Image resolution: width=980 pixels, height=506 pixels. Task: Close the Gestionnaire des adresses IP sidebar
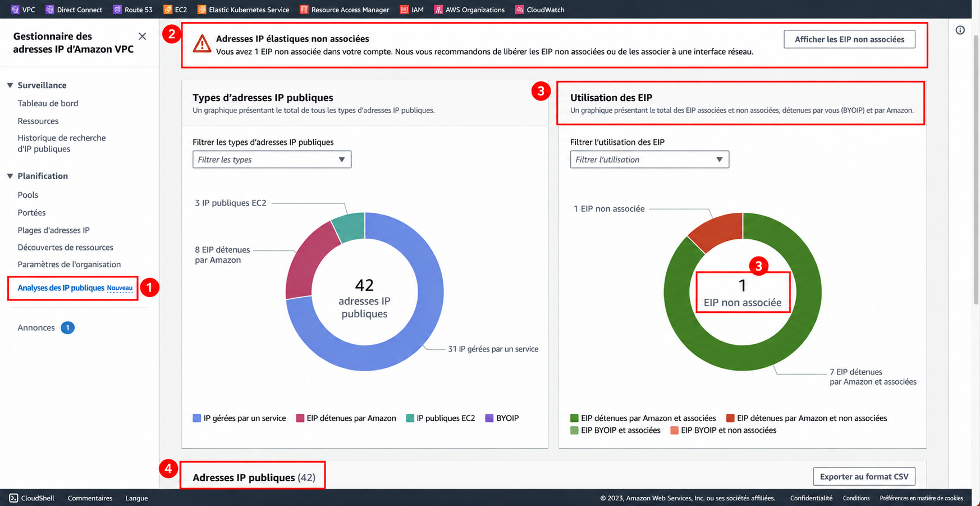142,36
